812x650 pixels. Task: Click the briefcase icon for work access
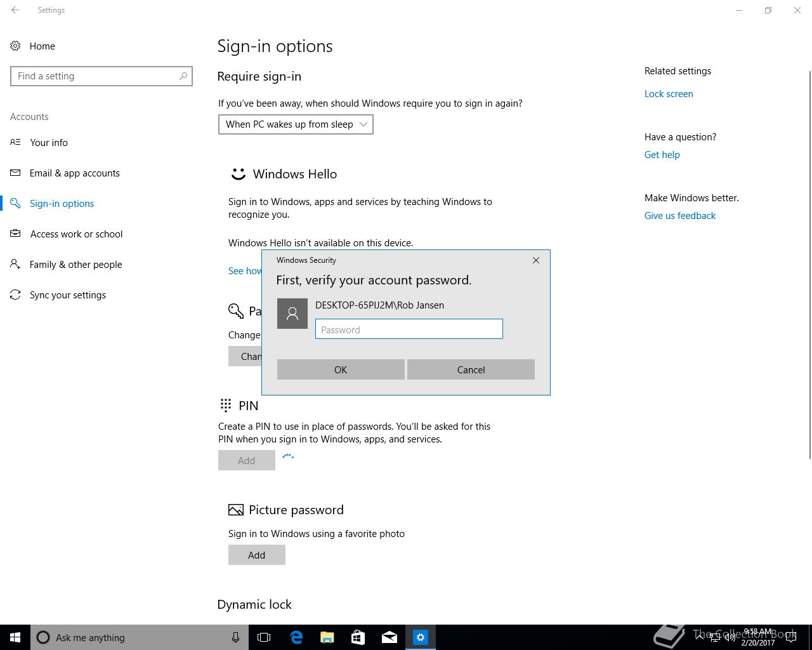pos(15,234)
